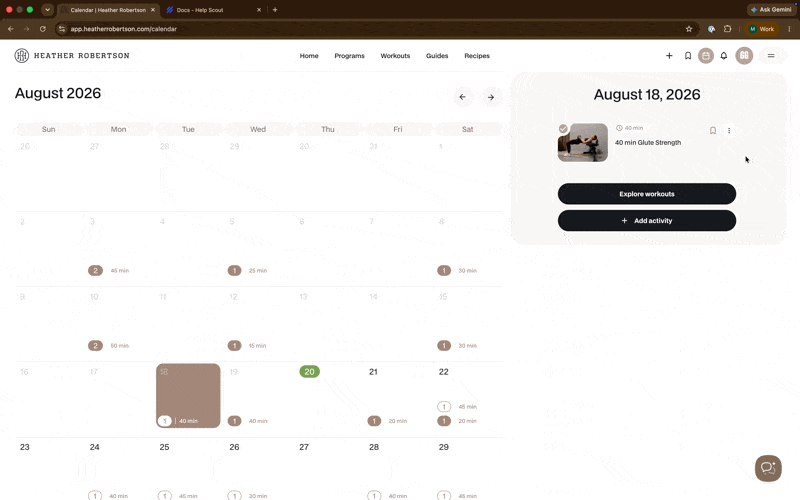Open saved bookmarks from the header
Viewport: 800px width, 500px height.
[688, 56]
